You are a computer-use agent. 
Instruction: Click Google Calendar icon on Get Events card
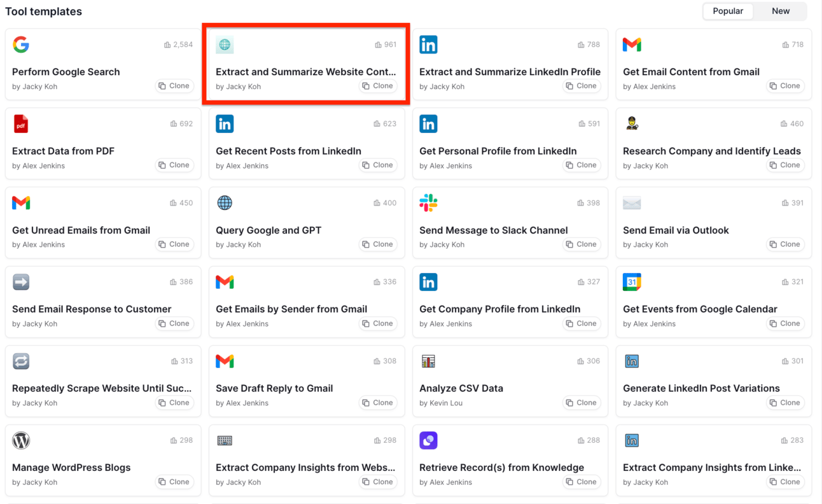632,282
